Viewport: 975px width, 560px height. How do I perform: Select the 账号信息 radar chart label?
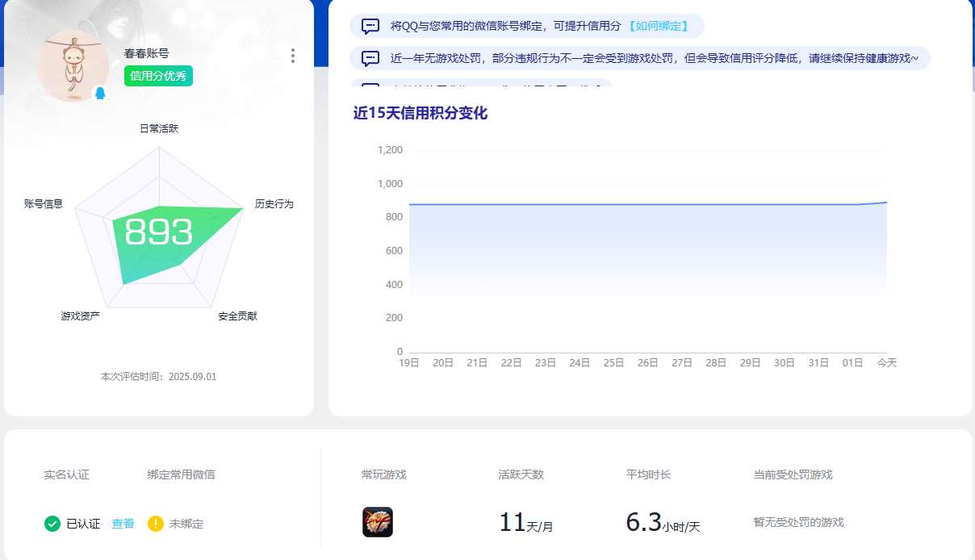click(x=44, y=204)
